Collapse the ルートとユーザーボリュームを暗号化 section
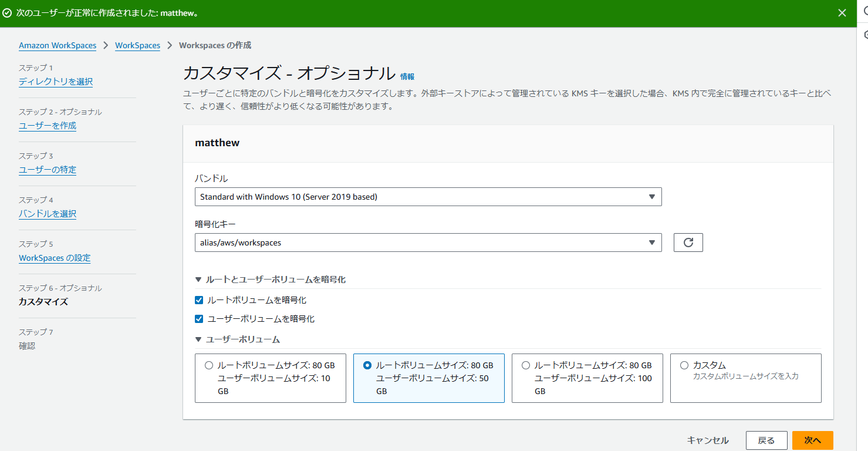Image resolution: width=868 pixels, height=451 pixels. [x=198, y=280]
